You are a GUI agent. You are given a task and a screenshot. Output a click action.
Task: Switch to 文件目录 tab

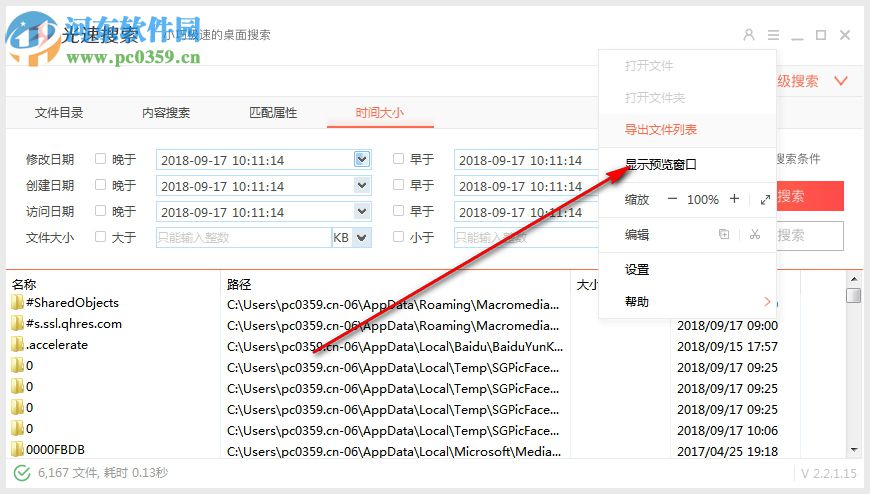coord(59,113)
